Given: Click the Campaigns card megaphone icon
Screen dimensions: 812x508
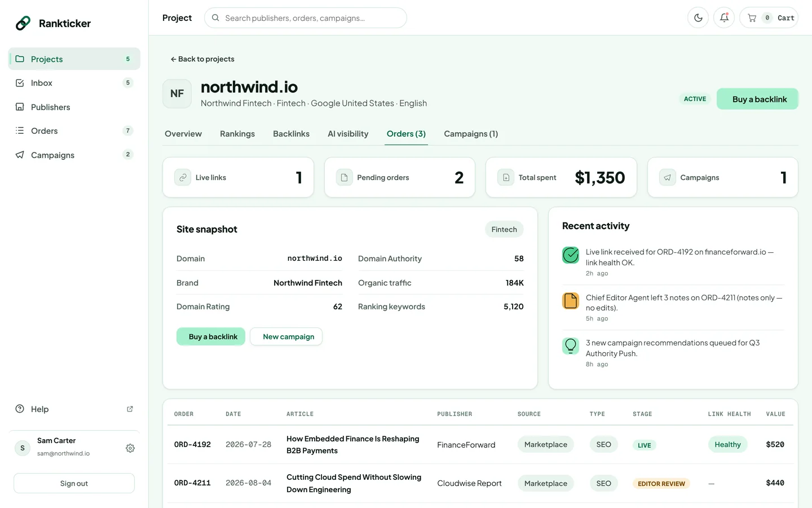Looking at the screenshot, I should tap(668, 177).
